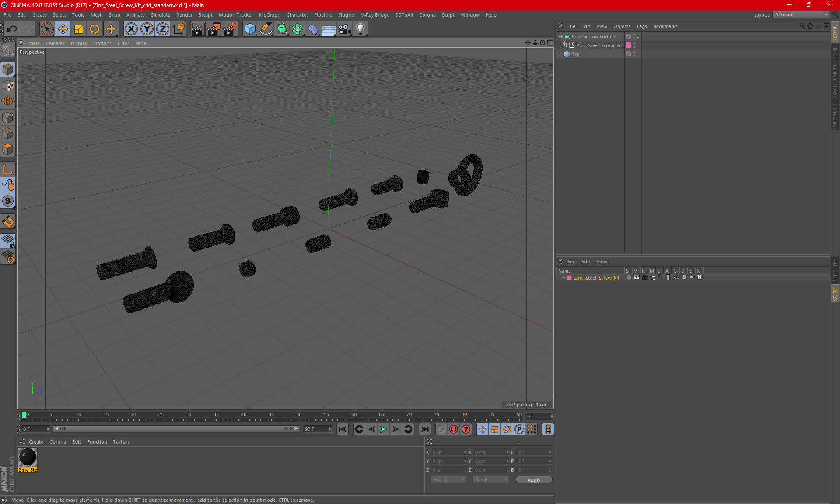The image size is (840, 504).
Task: Select Zinc_Steel_Screw_Kit layer in Layers panel
Action: pos(596,278)
